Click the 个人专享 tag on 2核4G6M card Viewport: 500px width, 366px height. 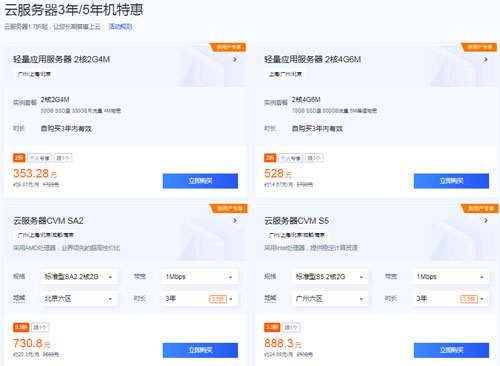click(x=291, y=158)
